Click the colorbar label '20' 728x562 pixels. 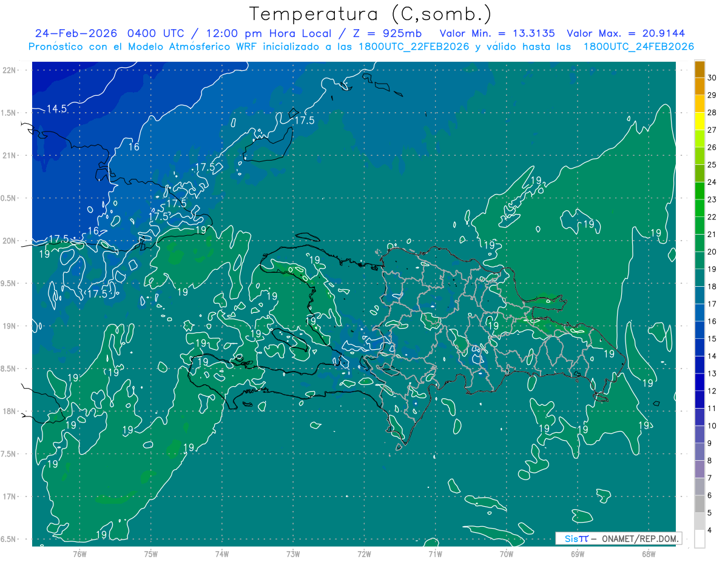712,251
